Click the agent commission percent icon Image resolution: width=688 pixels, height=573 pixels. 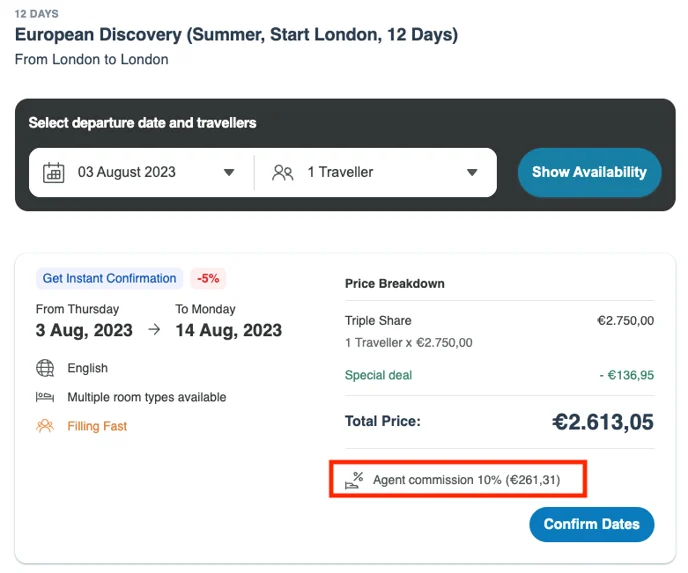[x=354, y=480]
